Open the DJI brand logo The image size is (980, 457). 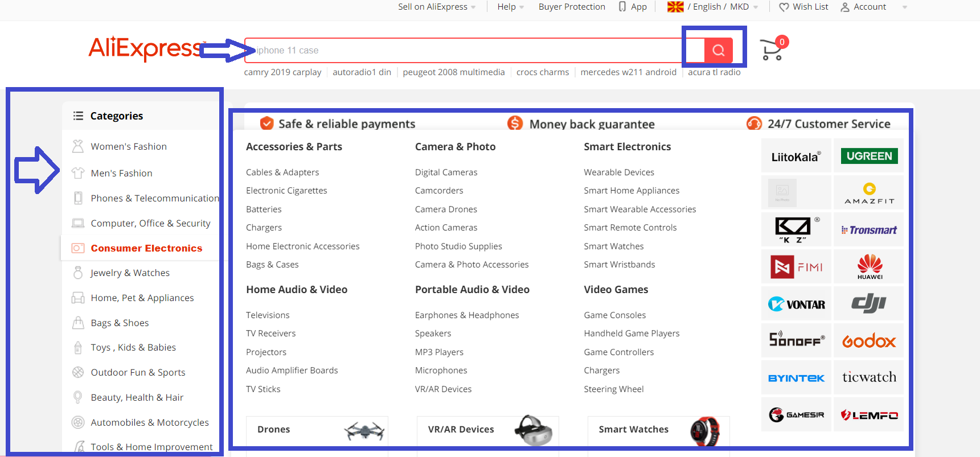(x=869, y=303)
